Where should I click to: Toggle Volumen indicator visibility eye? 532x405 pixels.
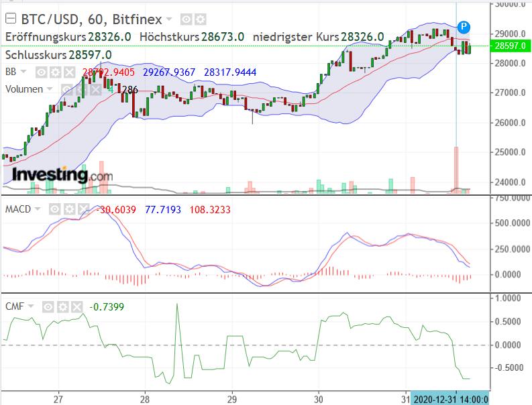tap(66, 90)
